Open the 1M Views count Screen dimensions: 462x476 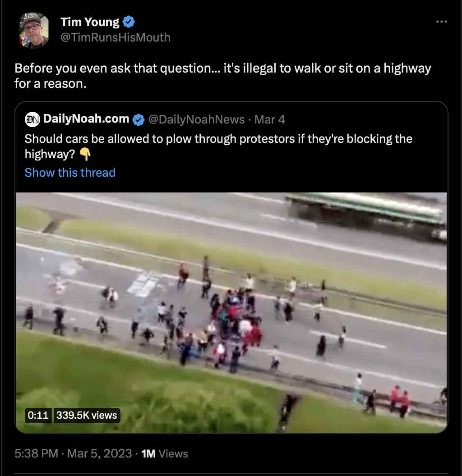point(165,453)
